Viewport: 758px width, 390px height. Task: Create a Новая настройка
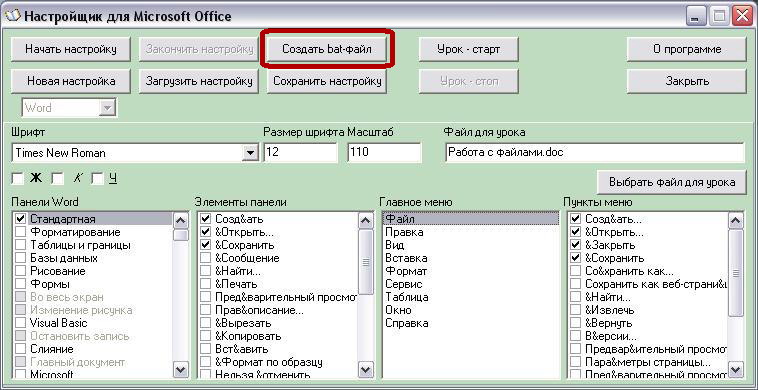71,81
